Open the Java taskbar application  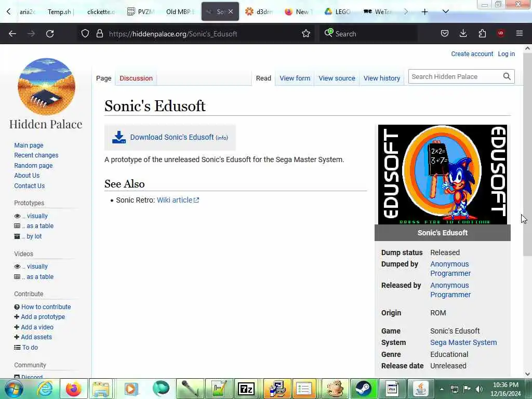click(421, 389)
